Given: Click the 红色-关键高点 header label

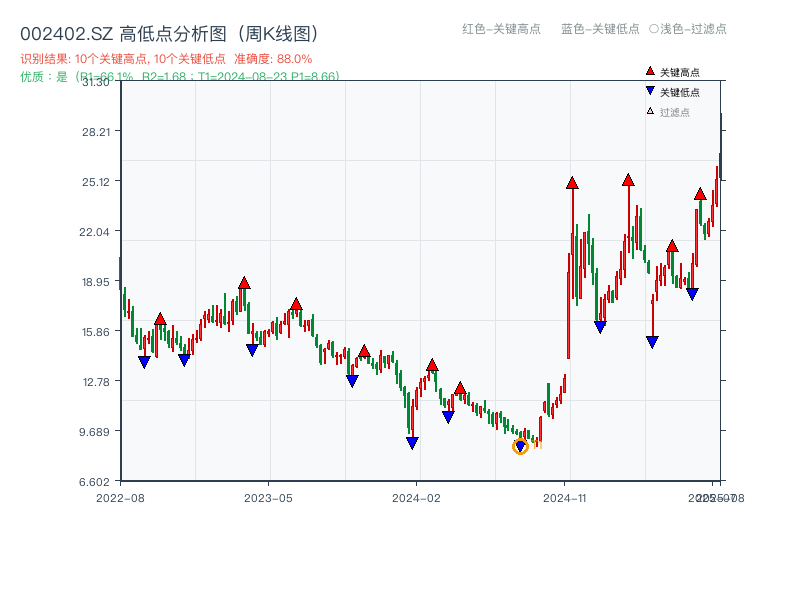Looking at the screenshot, I should 501,29.
